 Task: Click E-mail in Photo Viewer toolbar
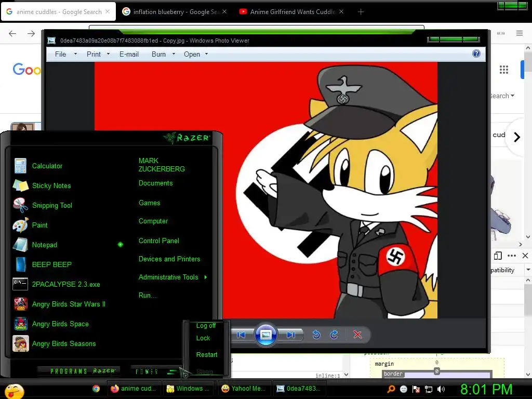click(x=129, y=54)
